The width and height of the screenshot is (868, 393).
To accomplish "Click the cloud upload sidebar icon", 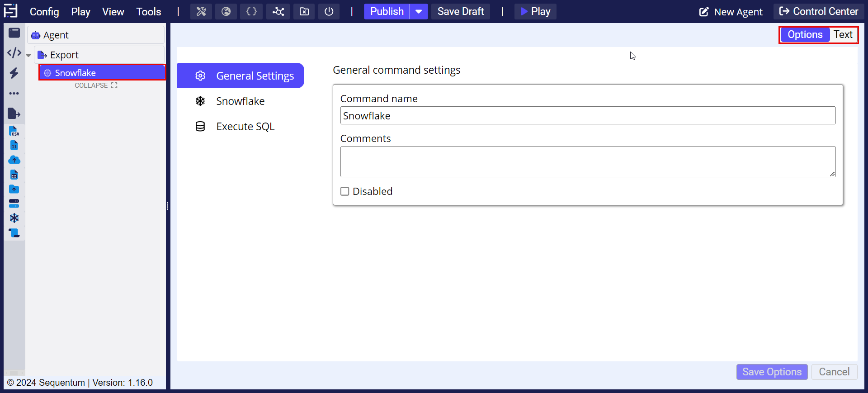I will pos(14,160).
